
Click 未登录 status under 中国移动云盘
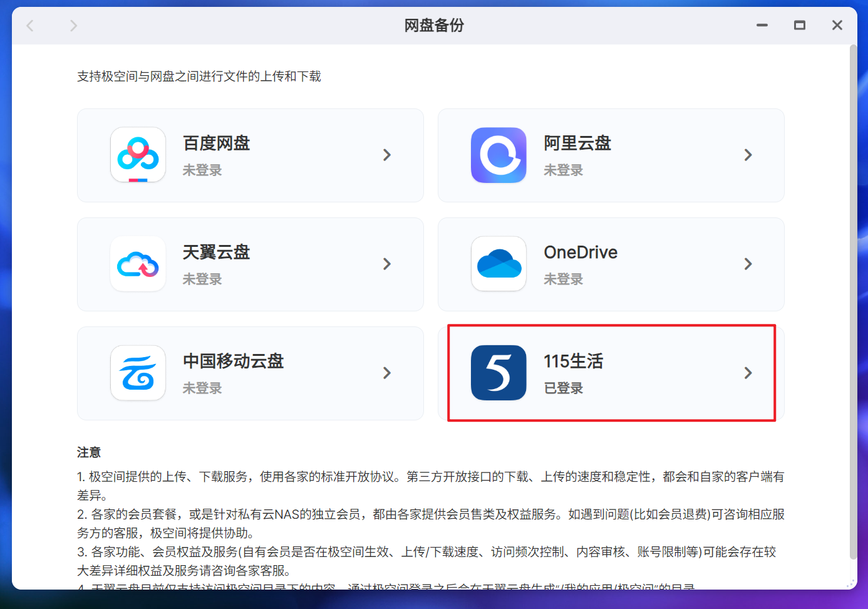point(202,388)
